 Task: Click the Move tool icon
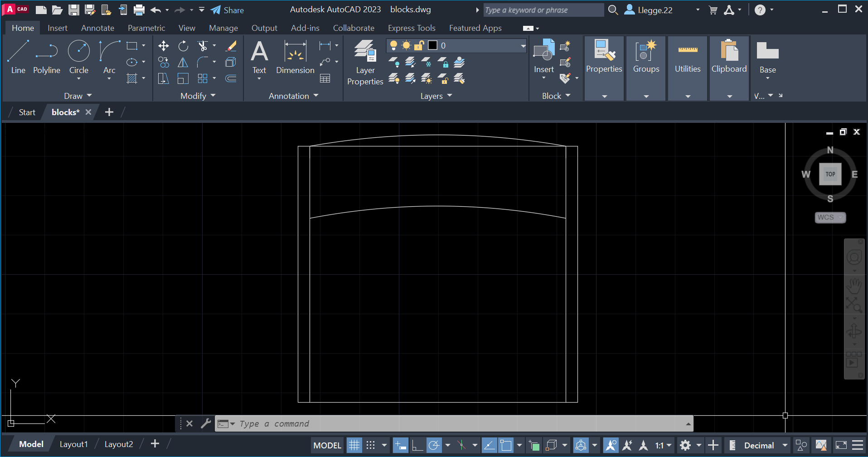coord(164,46)
